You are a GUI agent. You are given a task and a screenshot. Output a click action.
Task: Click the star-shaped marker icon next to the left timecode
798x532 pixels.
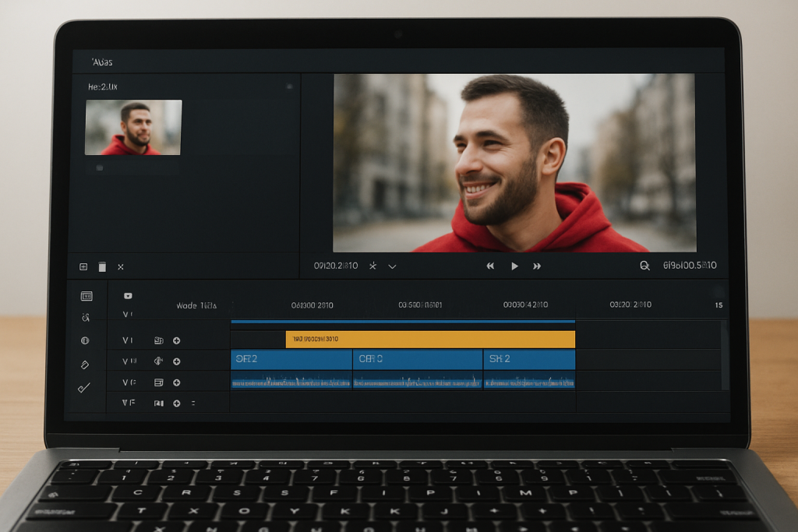point(373,266)
